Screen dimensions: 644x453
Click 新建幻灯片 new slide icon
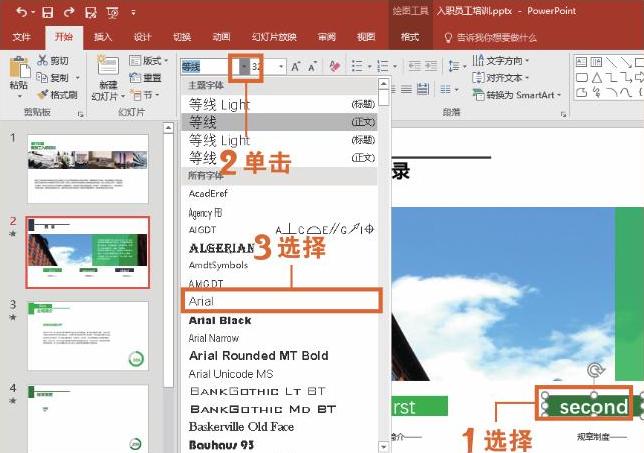tap(108, 65)
